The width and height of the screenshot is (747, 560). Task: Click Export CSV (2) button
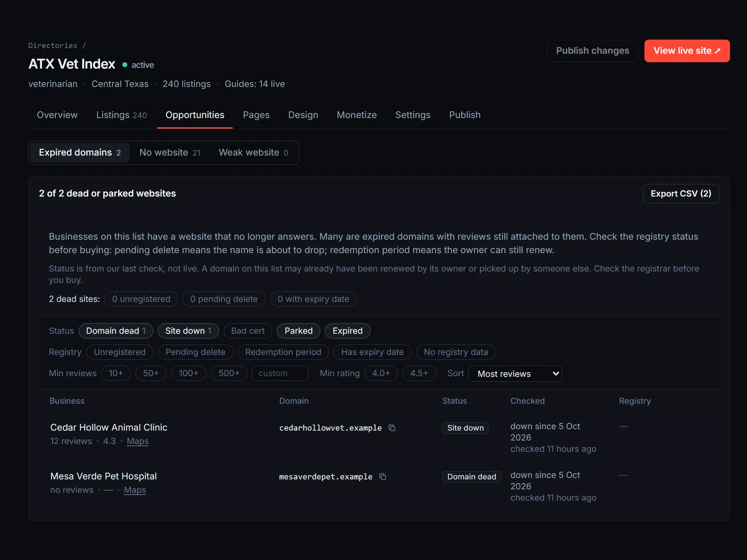tap(681, 193)
